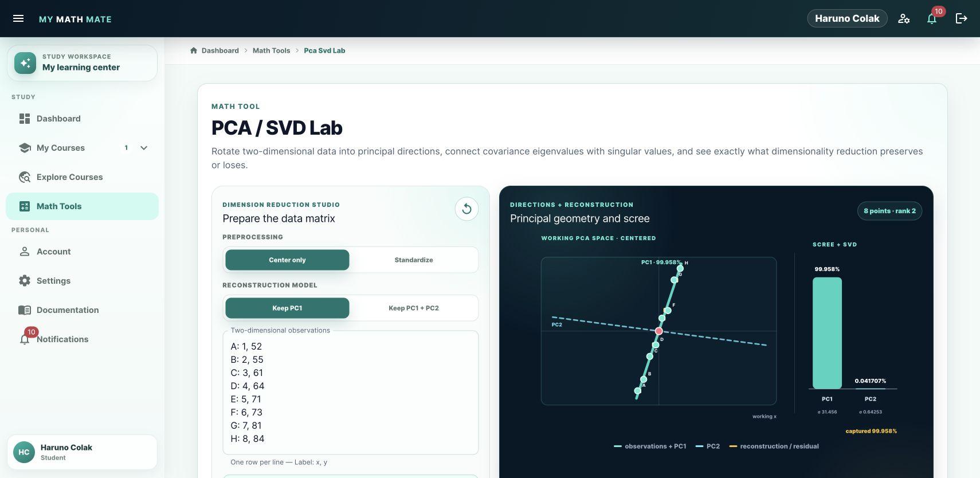Viewport: 980px width, 478px height.
Task: Click the Haruno Colak header name button
Action: click(x=847, y=18)
